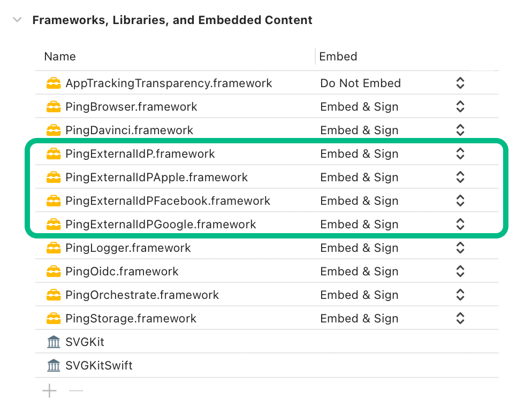Collapse the Frameworks, Libraries, and Embedded Content section

[x=17, y=19]
